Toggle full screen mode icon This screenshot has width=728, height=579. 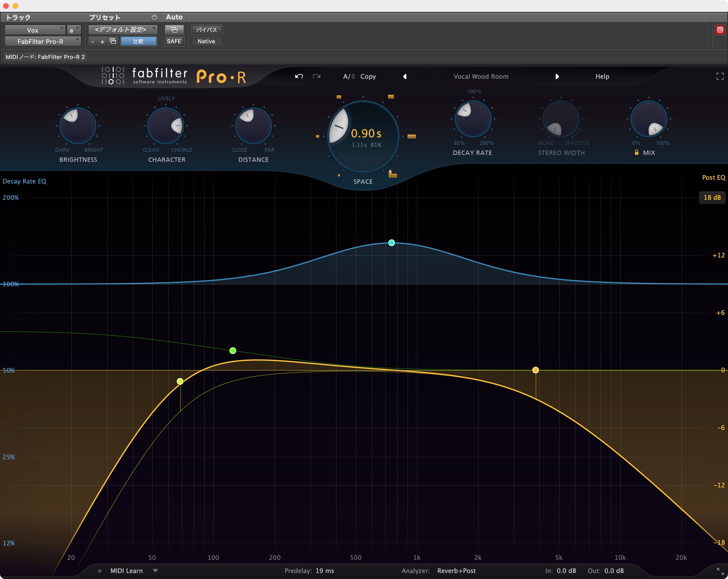720,77
